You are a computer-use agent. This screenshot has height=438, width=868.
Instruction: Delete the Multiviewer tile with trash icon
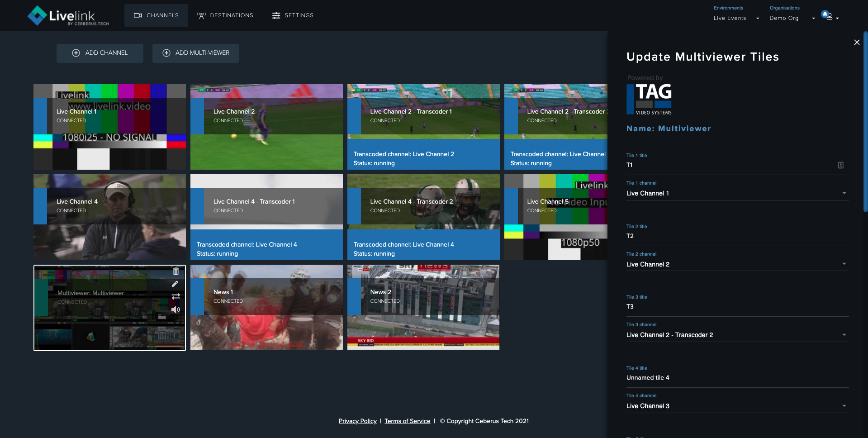pyautogui.click(x=176, y=271)
